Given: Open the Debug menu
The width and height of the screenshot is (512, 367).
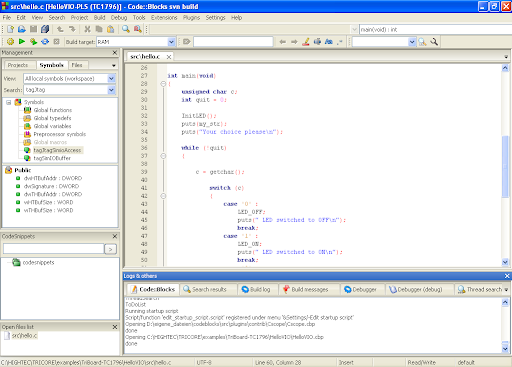Looking at the screenshot, I should [x=119, y=18].
